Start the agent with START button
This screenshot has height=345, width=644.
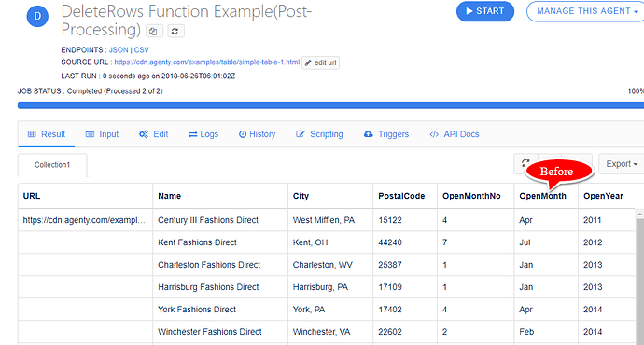(485, 11)
